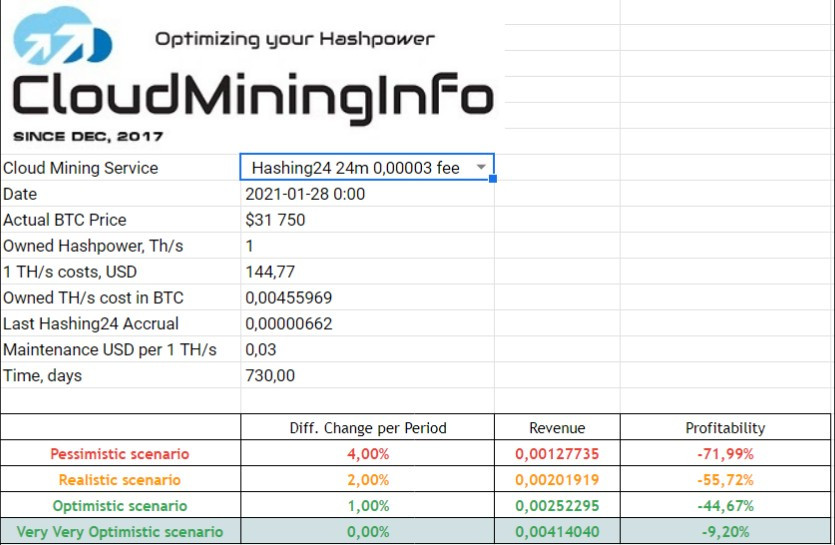Select the 'Hashing24 24m 0,00003 fee' cell

[367, 167]
